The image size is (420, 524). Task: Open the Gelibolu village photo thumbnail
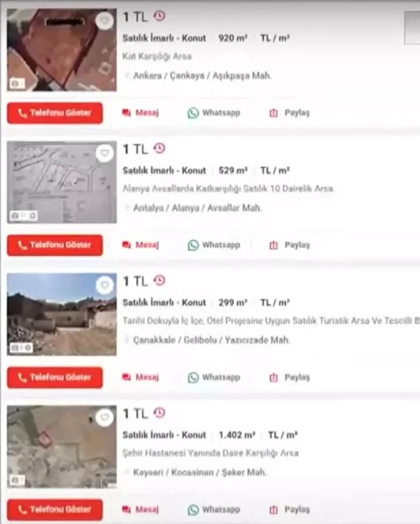[x=62, y=315]
